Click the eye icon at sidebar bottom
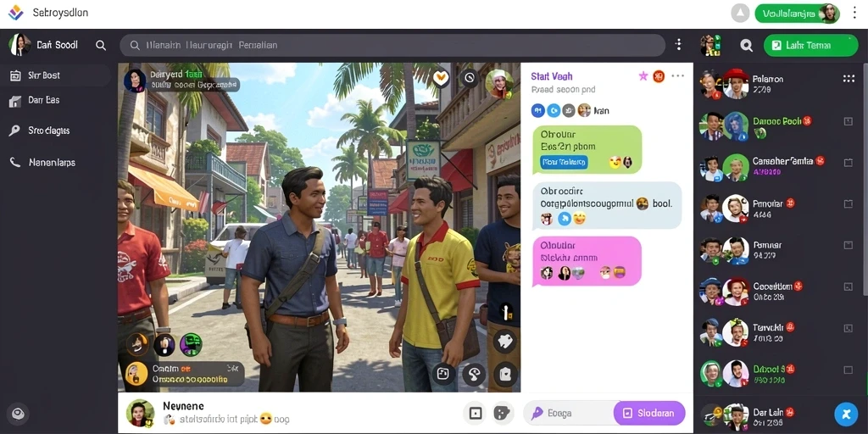The image size is (868, 434). [x=19, y=414]
